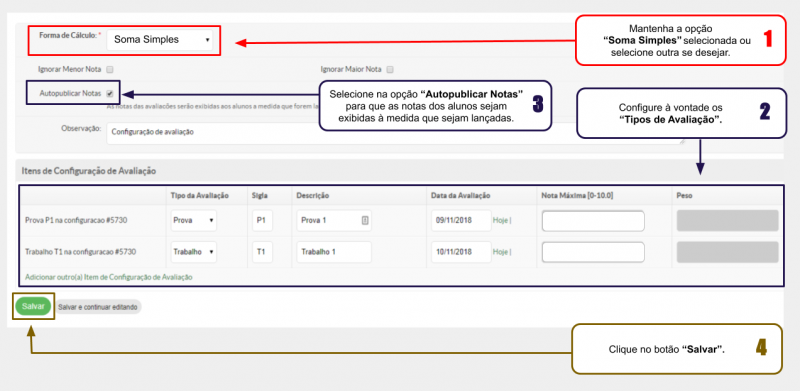Click the Ignorar Maior Nota label
The width and height of the screenshot is (800, 391).
(351, 69)
